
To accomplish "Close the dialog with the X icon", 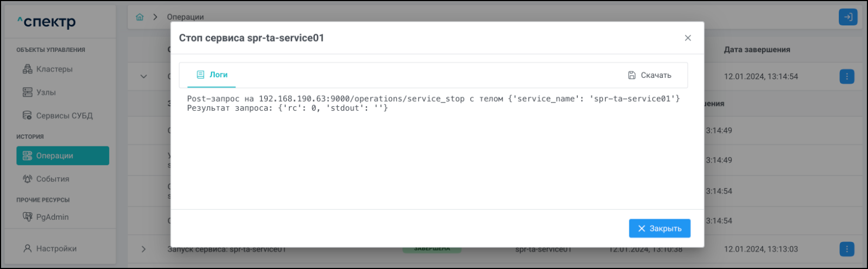I will click(688, 38).
